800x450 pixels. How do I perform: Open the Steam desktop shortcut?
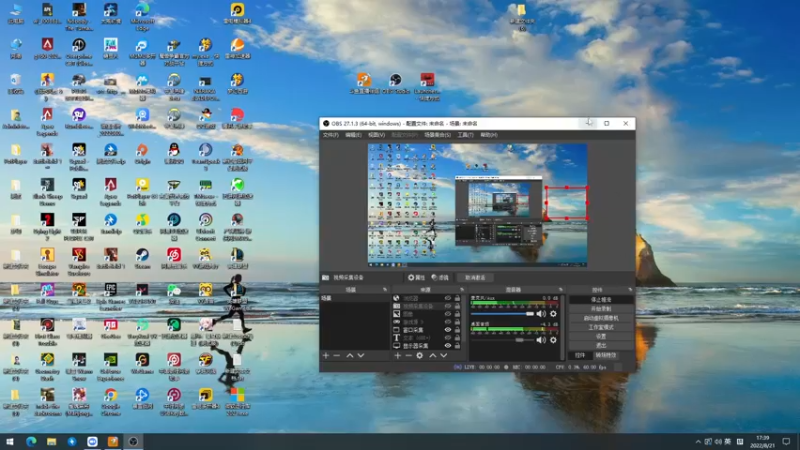click(x=142, y=258)
